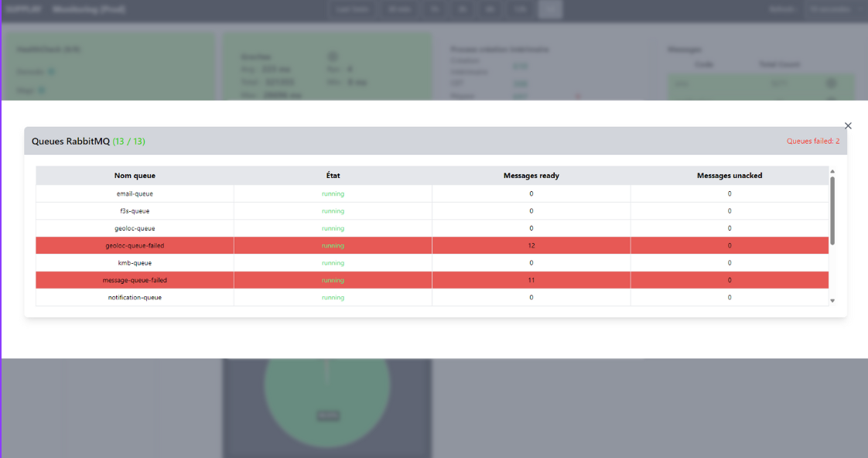The image size is (868, 458).
Task: Click the Messages unacked column header
Action: click(x=729, y=176)
